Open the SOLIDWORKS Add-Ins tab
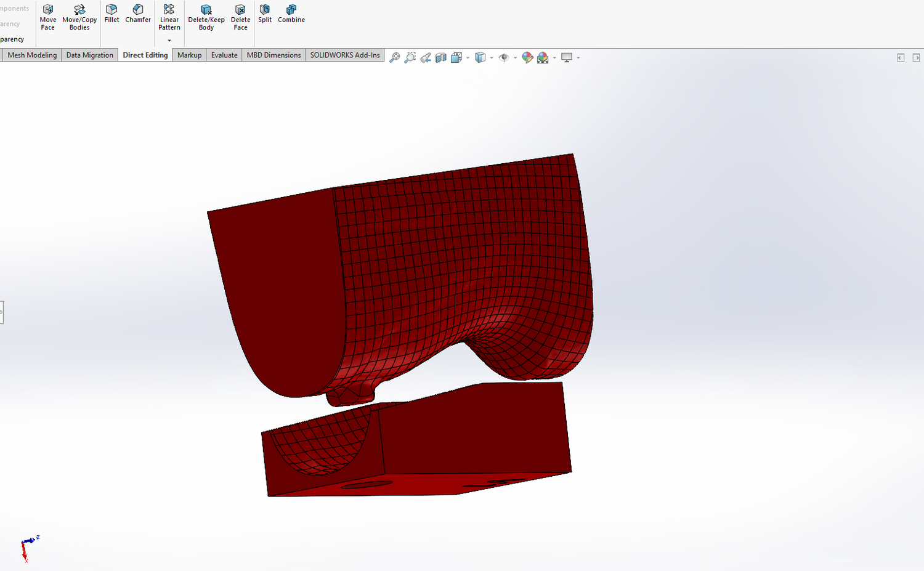Viewport: 924px width, 571px height. tap(345, 55)
